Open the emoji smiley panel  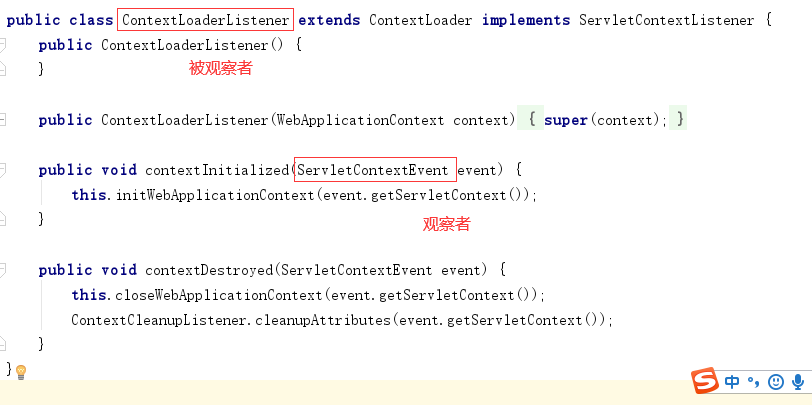coord(775,382)
